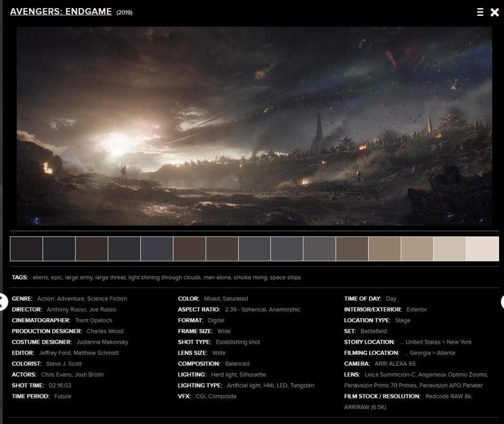Filter by VFX CGI

point(201,396)
